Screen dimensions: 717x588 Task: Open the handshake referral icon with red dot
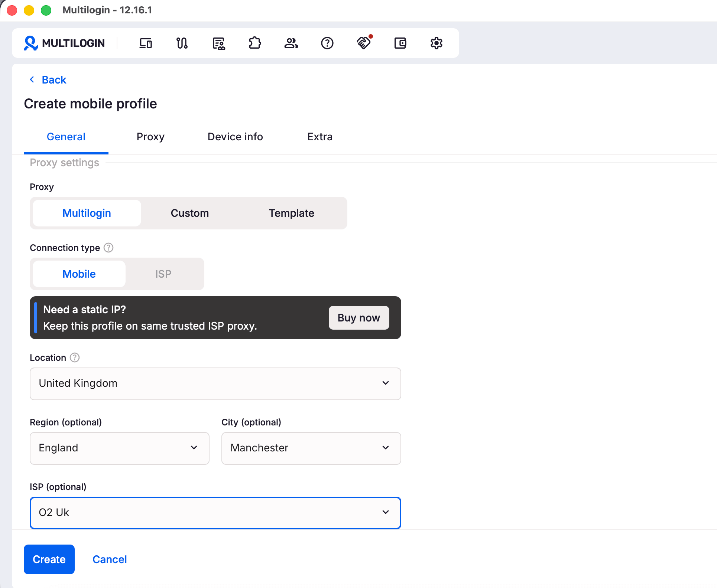[x=364, y=43]
